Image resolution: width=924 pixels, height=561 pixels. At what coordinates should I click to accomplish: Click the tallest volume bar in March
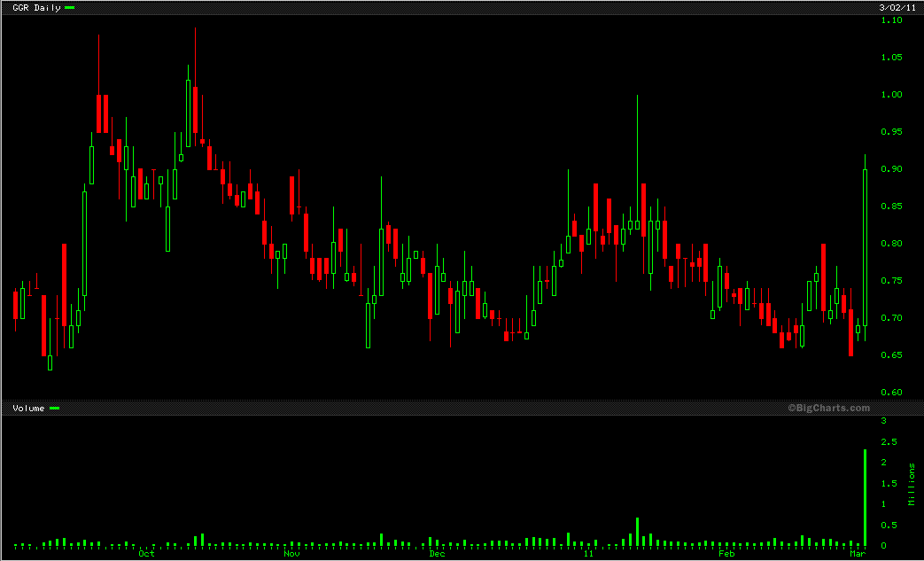click(x=865, y=497)
